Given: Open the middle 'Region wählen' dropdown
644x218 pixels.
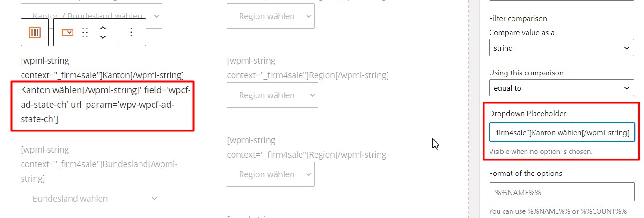Looking at the screenshot, I should pyautogui.click(x=272, y=95).
